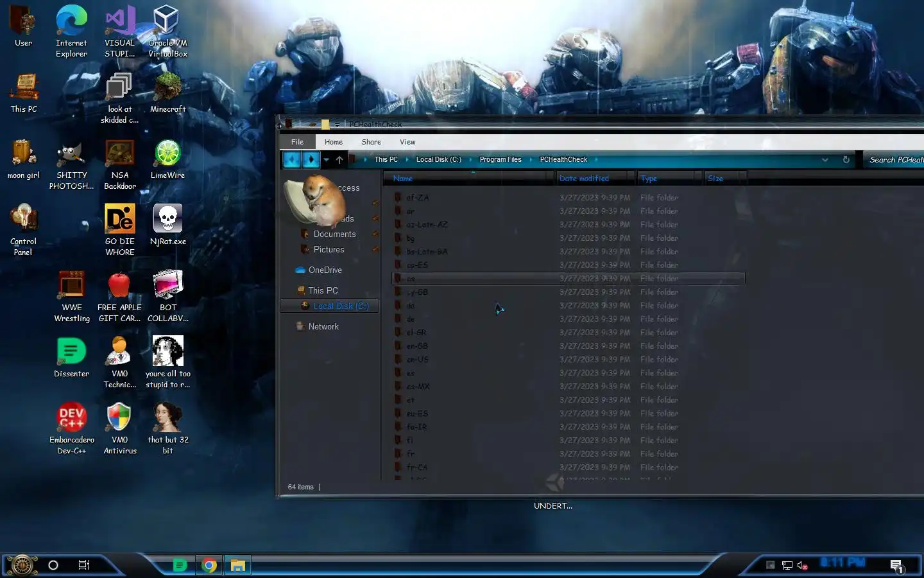Switch to Dissenter in the taskbar
This screenshot has width=924, height=578.
(180, 565)
